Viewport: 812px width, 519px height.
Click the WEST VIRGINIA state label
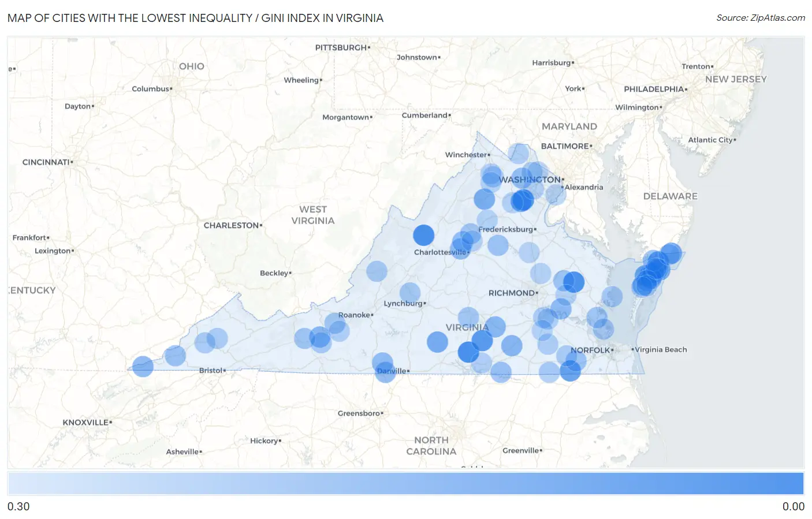pyautogui.click(x=313, y=215)
